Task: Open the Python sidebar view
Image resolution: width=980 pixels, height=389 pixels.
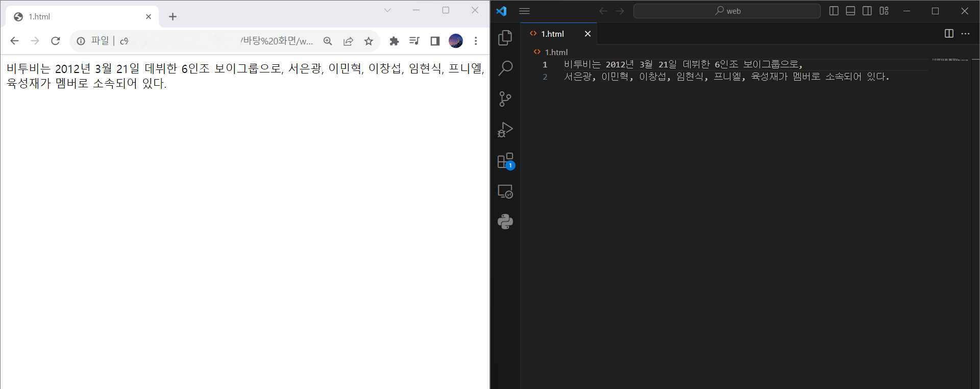Action: 505,222
